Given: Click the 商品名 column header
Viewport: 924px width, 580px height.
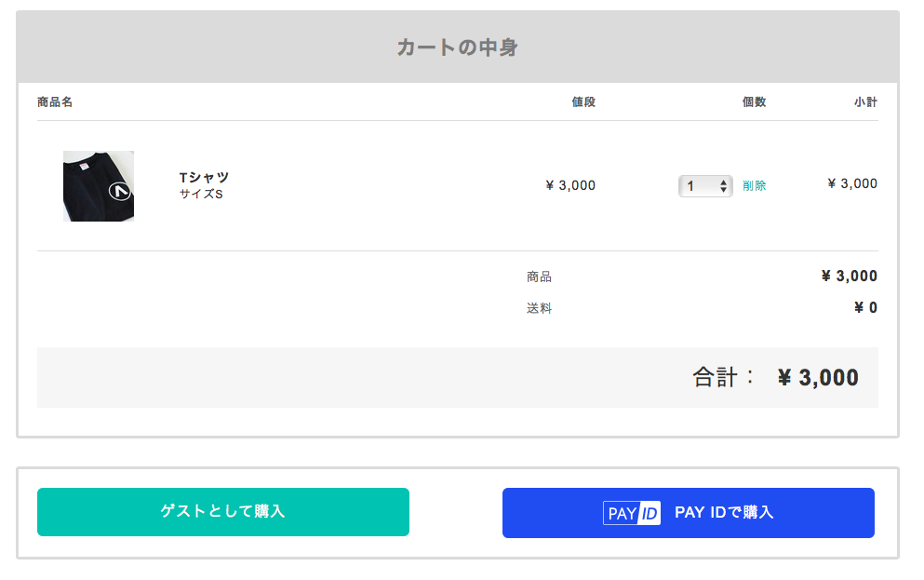Looking at the screenshot, I should (55, 102).
